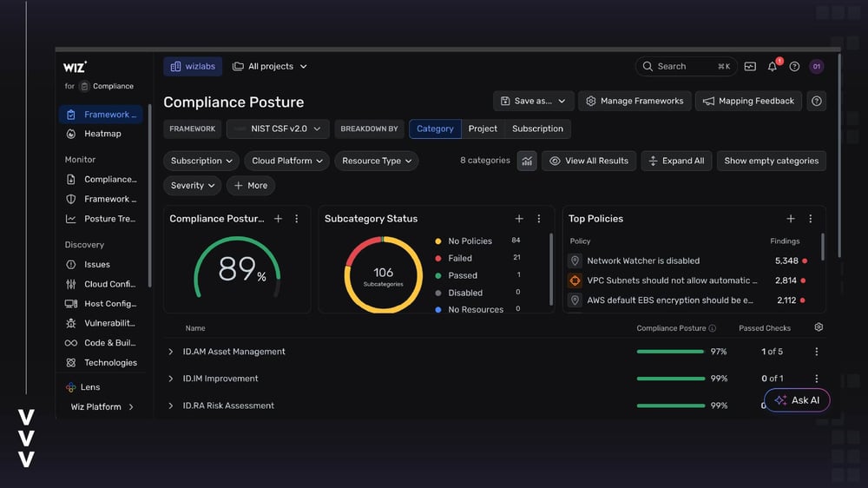
Task: Expand the ID.AM Asset Management row
Action: (170, 352)
